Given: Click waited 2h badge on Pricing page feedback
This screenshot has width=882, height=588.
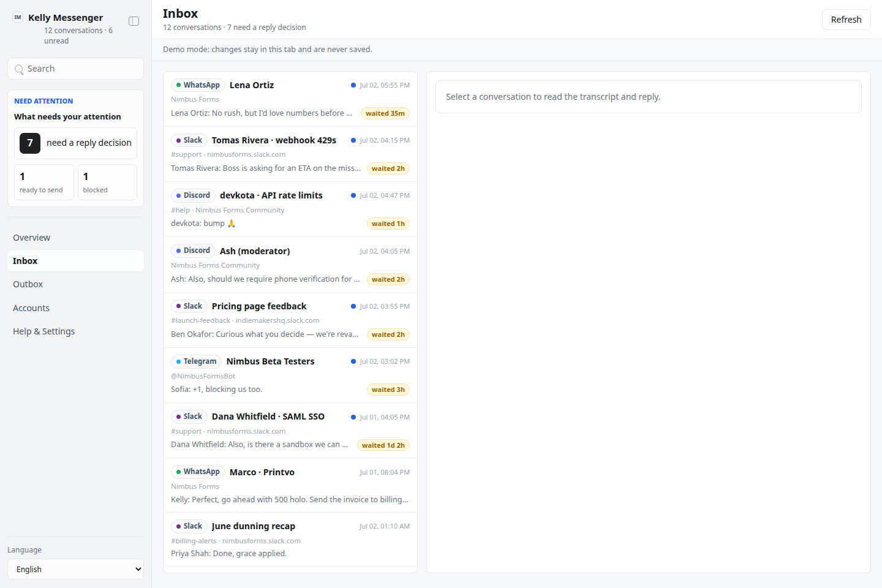Looking at the screenshot, I should click(388, 334).
